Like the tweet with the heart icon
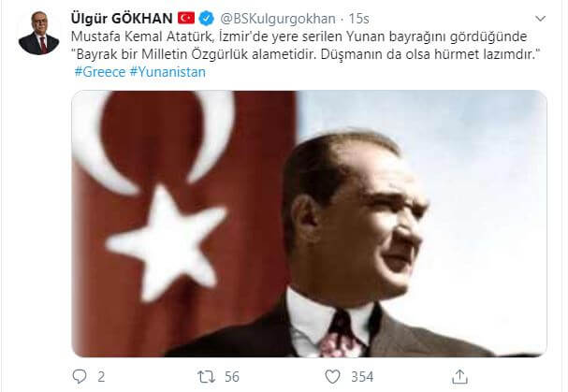 click(x=332, y=377)
